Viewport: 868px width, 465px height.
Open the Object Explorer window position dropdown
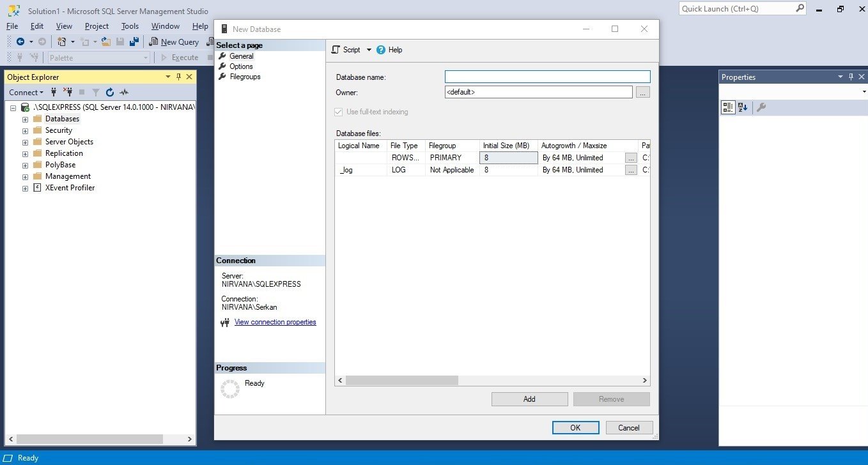coord(168,77)
